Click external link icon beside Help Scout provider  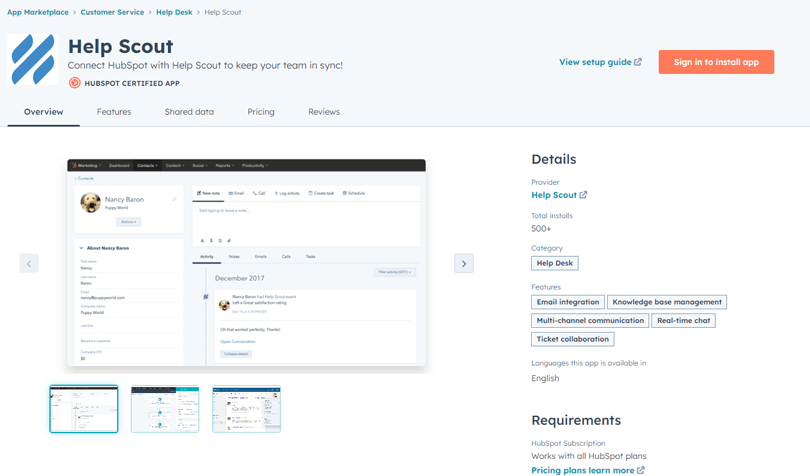click(583, 195)
